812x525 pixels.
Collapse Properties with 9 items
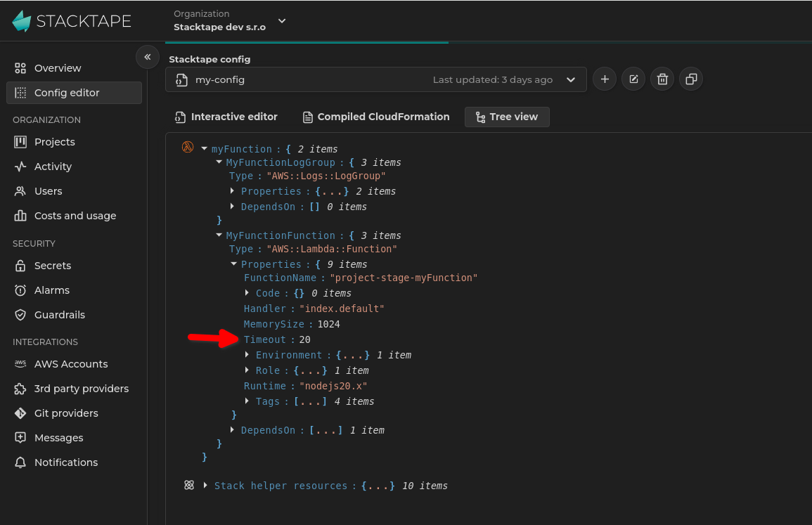233,264
